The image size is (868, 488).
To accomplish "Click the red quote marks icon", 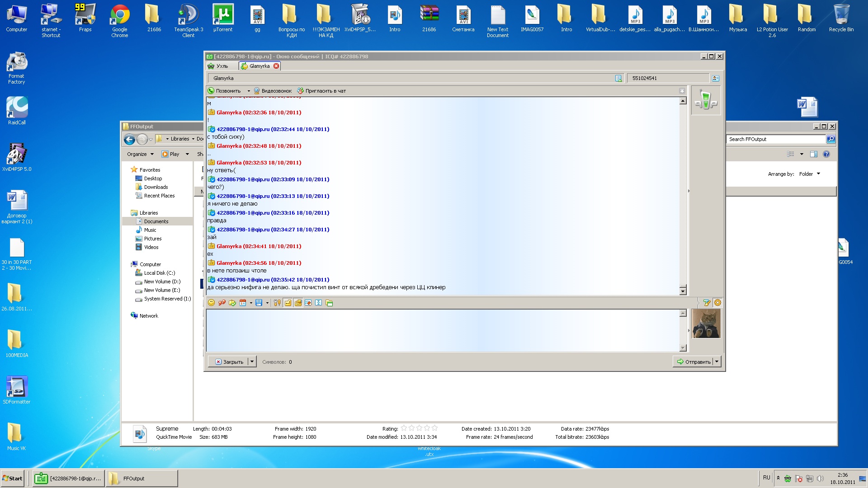I will 222,303.
